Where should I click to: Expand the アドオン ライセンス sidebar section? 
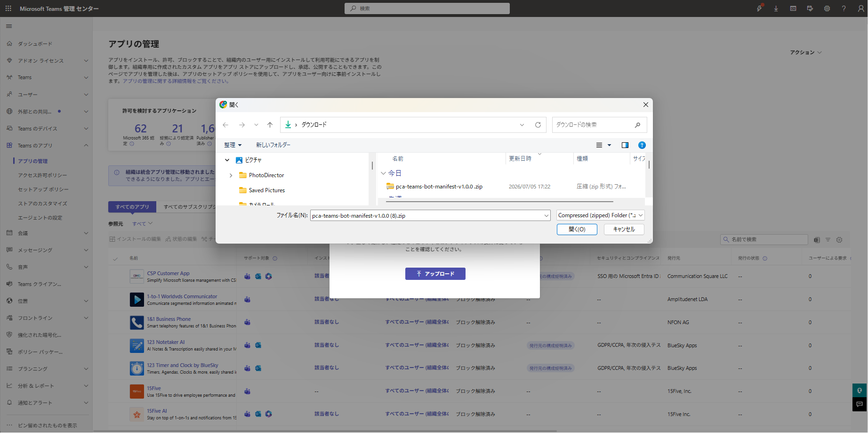click(86, 61)
